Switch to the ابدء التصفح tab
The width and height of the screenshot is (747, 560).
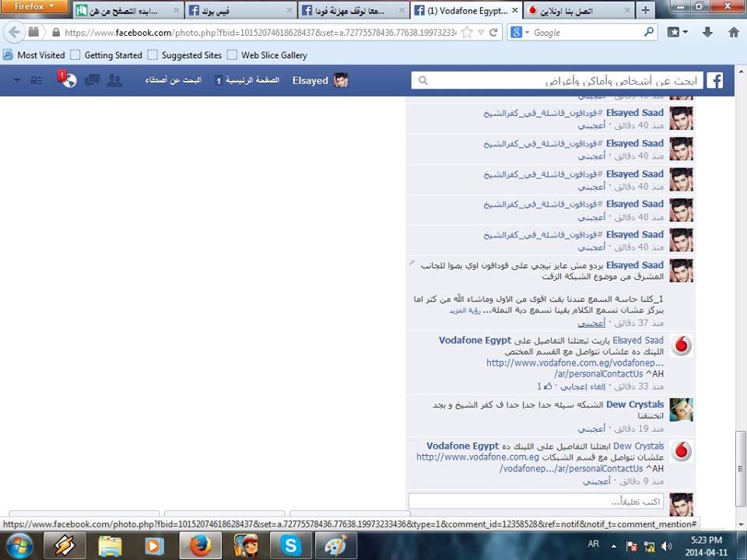click(x=128, y=10)
